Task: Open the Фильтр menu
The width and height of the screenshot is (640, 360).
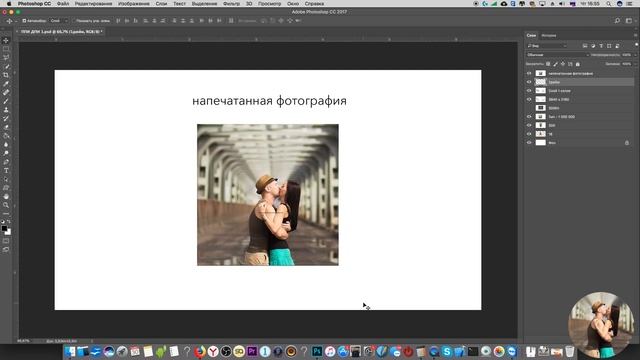Action: (x=231, y=4)
